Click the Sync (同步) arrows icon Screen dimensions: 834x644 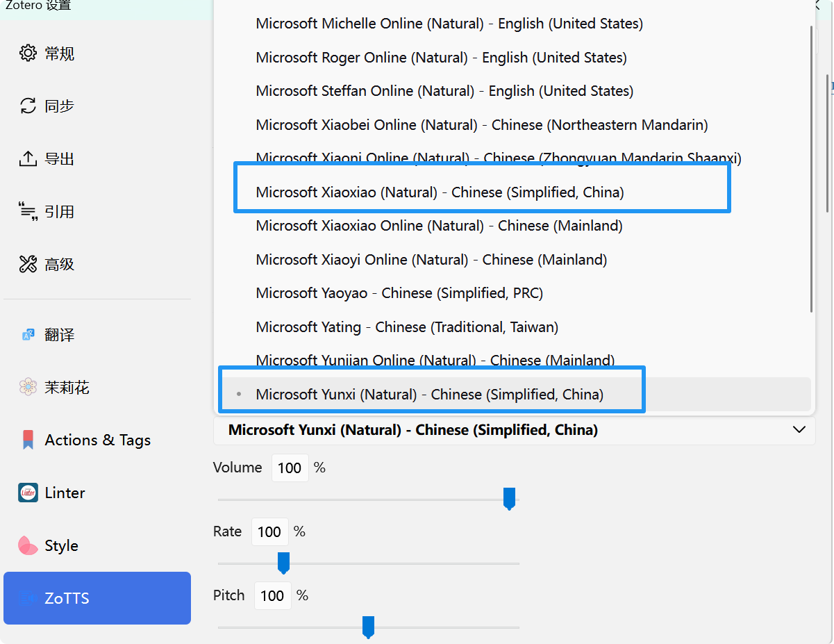[x=28, y=106]
